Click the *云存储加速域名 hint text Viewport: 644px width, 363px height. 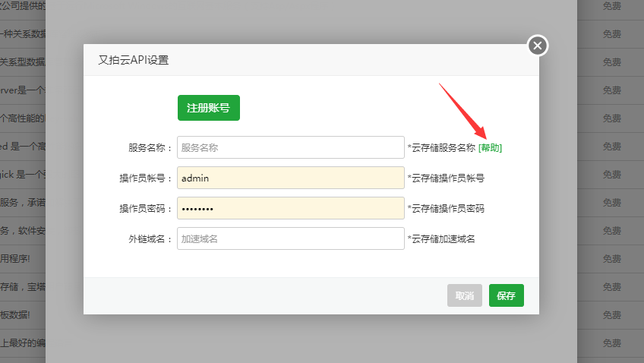[441, 239]
